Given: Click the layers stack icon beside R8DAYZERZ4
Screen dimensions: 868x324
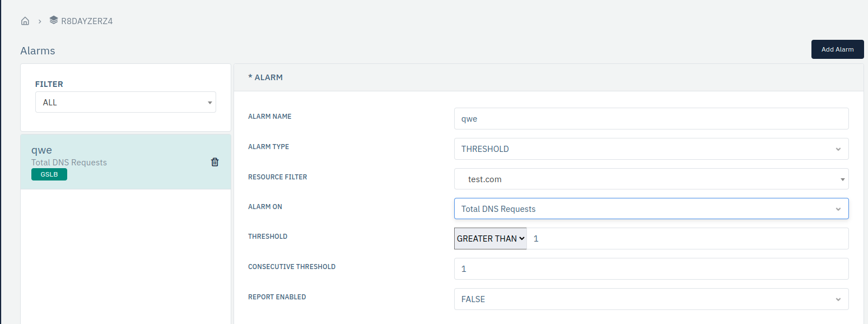Looking at the screenshot, I should (53, 20).
